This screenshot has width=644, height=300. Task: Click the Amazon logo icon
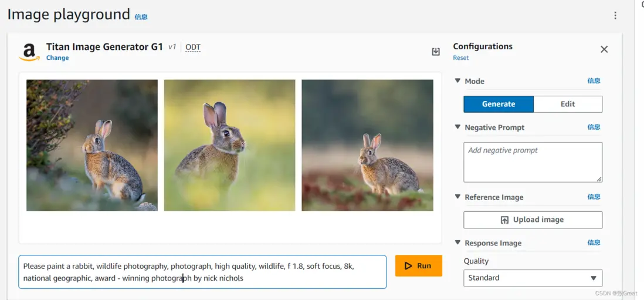click(x=29, y=52)
